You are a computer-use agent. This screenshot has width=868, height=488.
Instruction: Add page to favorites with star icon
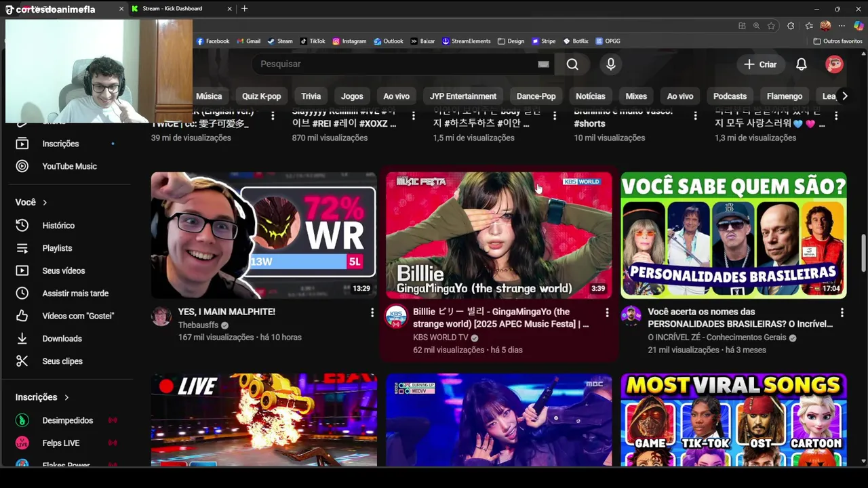point(771,26)
